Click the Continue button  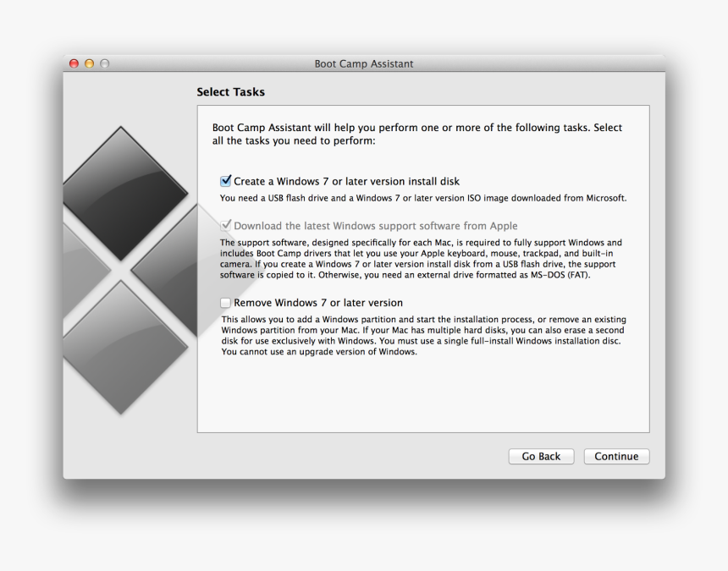pos(616,457)
